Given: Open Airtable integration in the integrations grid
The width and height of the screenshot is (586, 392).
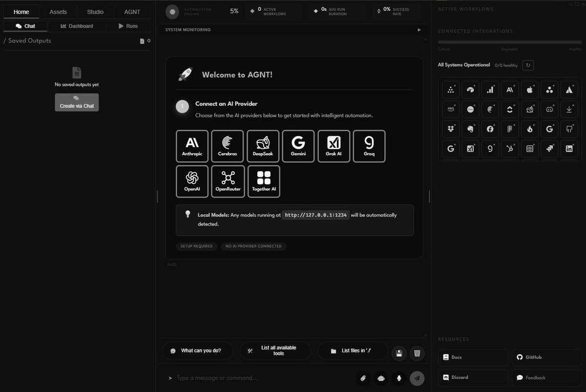Looking at the screenshot, I should pyautogui.click(x=470, y=90).
